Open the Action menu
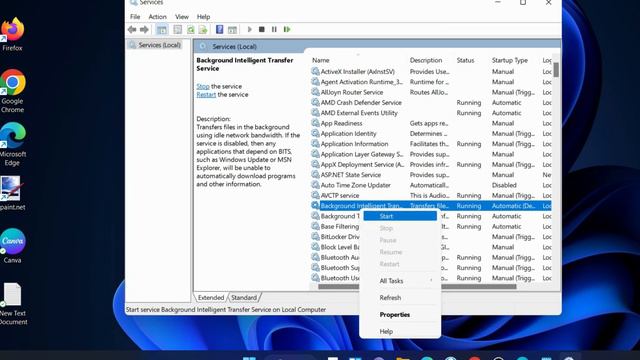Screen dimensions: 640x360 pyautogui.click(x=157, y=17)
